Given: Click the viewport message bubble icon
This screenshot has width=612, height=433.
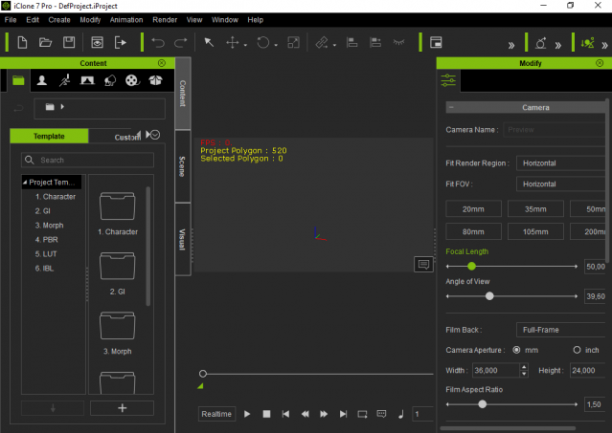Looking at the screenshot, I should coord(423,264).
